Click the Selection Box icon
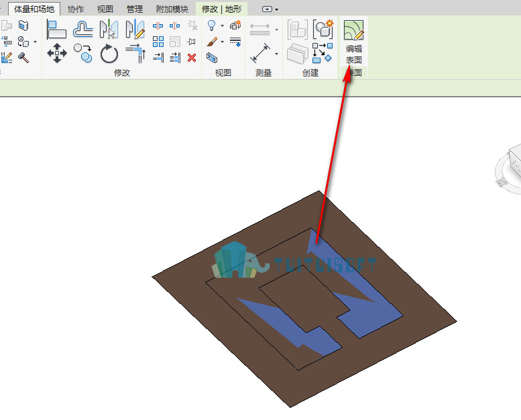Screen dimensions: 521x420 pyautogui.click(x=212, y=58)
